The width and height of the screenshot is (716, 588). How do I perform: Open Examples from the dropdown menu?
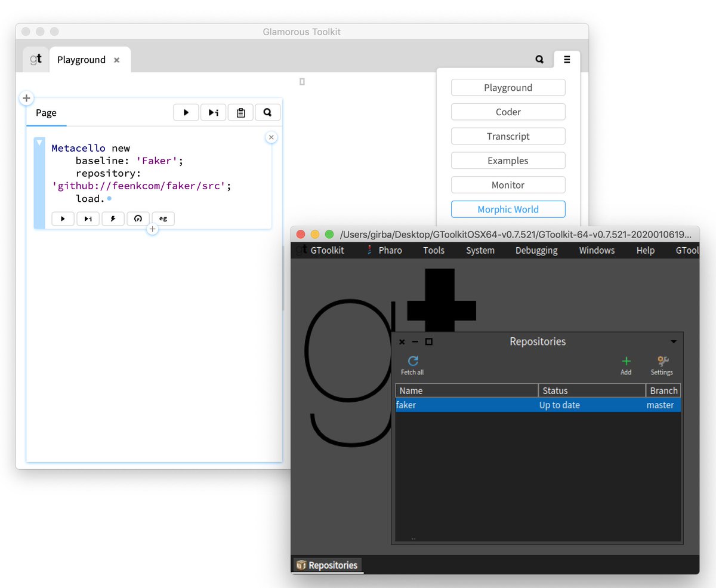[508, 161]
